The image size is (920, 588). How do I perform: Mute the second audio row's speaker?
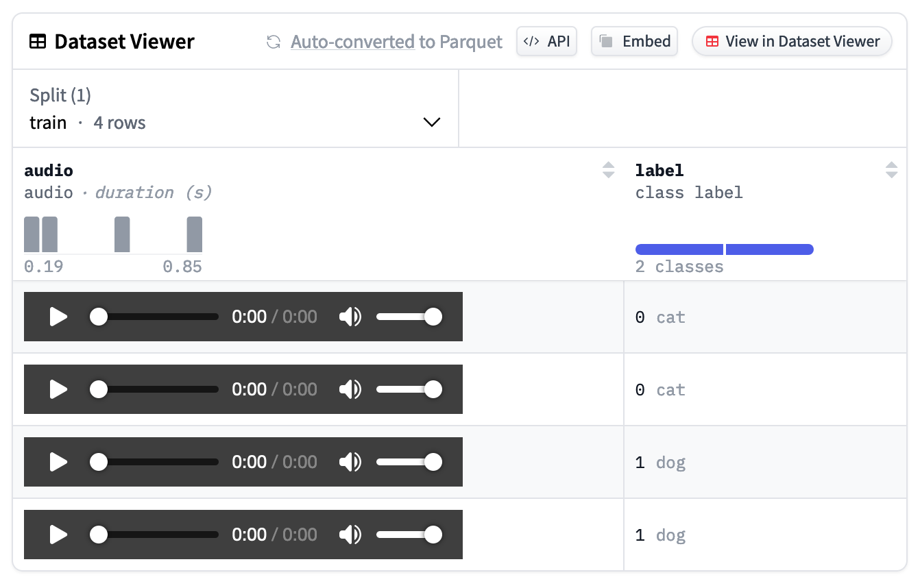click(350, 389)
